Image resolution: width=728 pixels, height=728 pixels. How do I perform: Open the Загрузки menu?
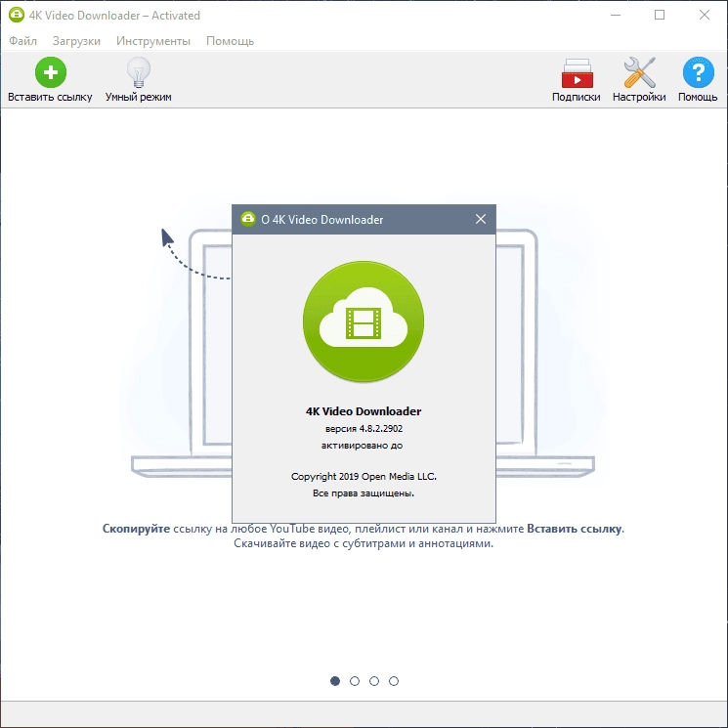pyautogui.click(x=76, y=41)
